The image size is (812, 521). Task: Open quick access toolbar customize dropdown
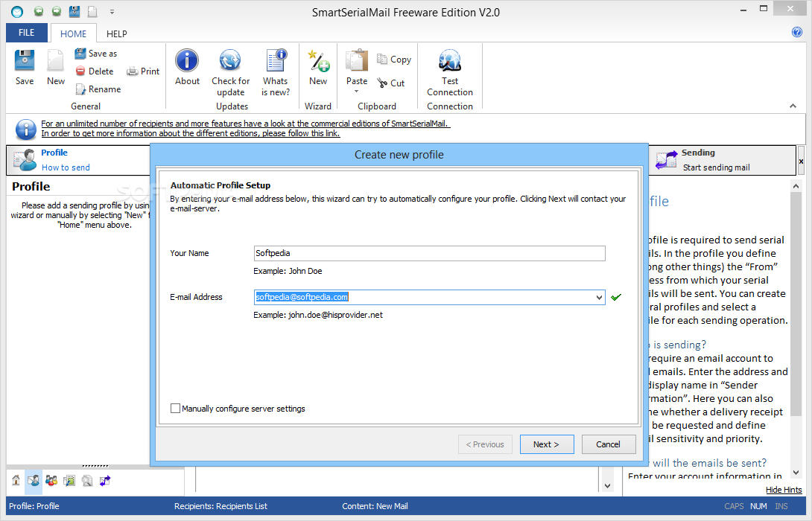click(x=112, y=11)
